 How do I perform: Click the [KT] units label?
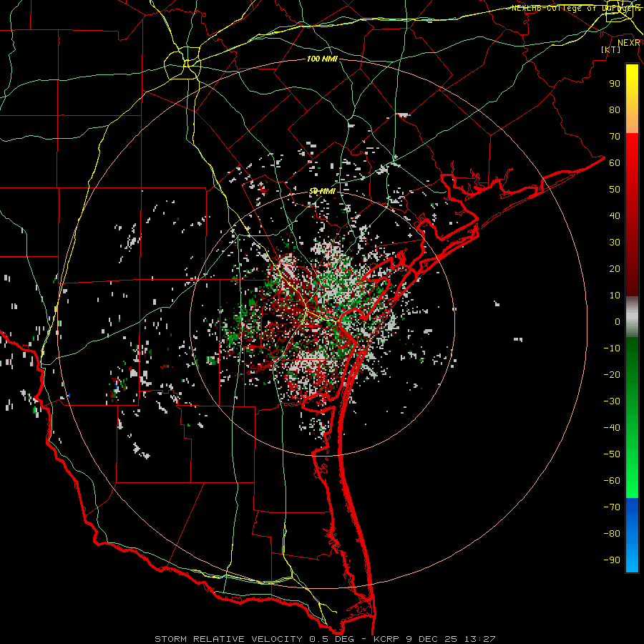click(x=610, y=49)
